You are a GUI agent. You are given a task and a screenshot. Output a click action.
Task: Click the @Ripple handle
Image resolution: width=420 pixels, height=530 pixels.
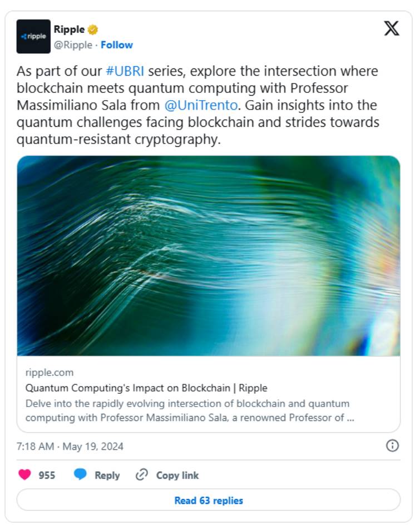click(x=72, y=45)
